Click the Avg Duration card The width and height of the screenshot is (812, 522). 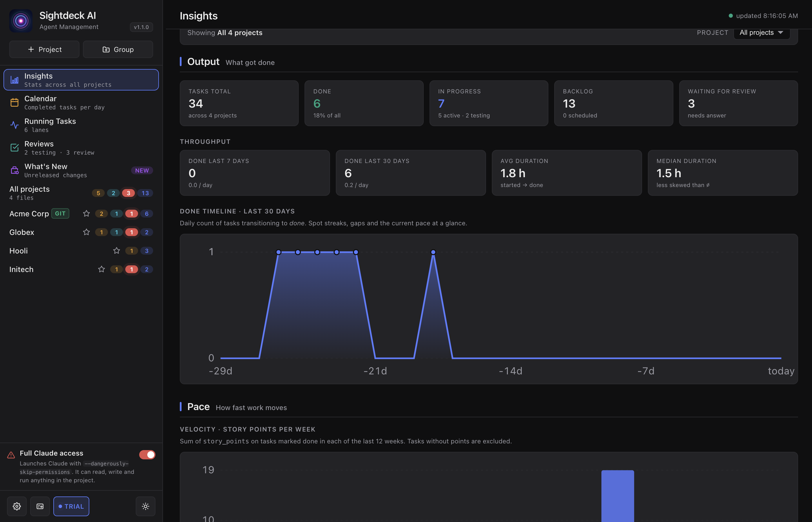[567, 173]
